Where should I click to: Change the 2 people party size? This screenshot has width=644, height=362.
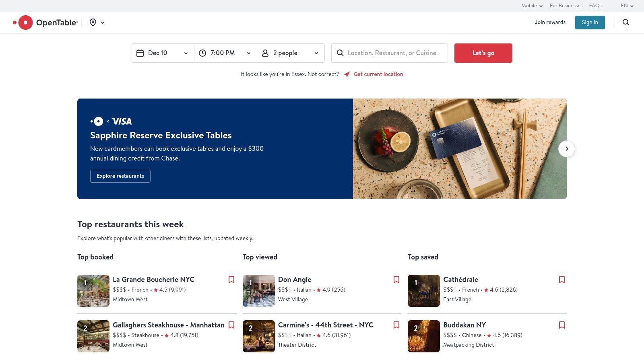[x=291, y=53]
